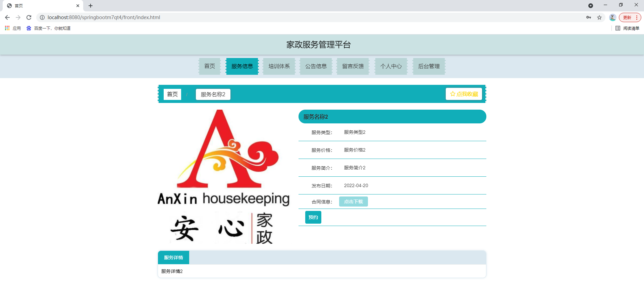Go to 首页 in navigation menu
Screen dimensions: 644x284
210,66
